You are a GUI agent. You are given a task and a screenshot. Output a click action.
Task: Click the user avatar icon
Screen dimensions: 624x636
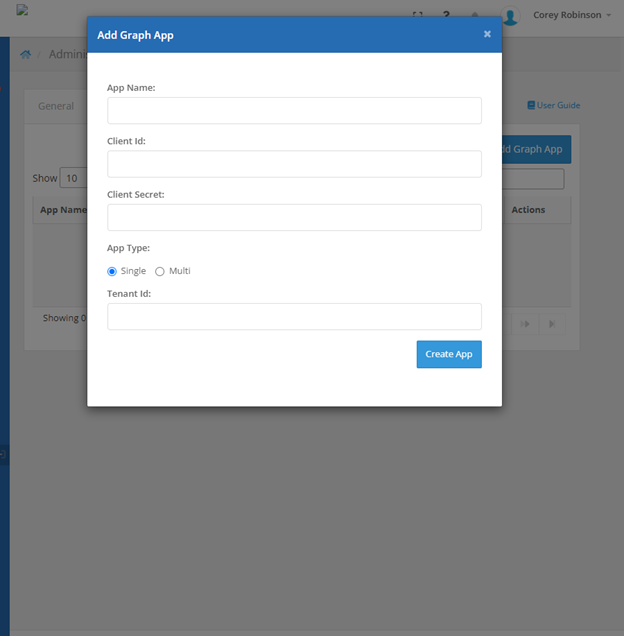click(511, 16)
